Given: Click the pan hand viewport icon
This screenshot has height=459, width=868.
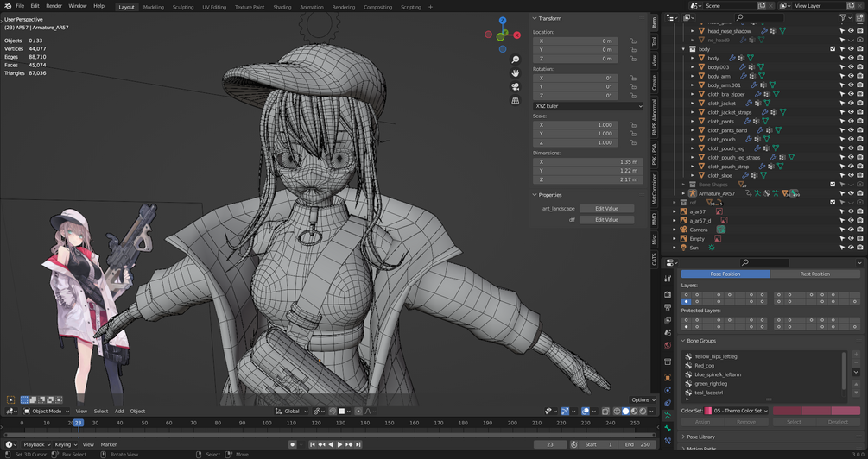Looking at the screenshot, I should pyautogui.click(x=516, y=73).
